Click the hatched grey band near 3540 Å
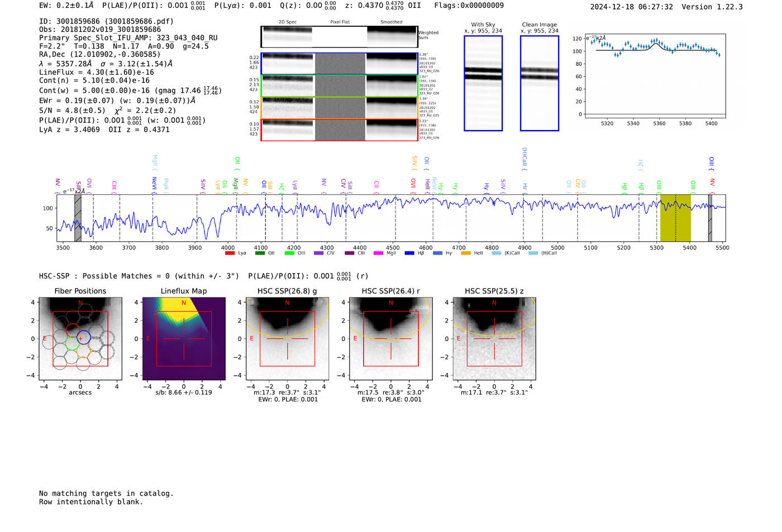 point(78,218)
